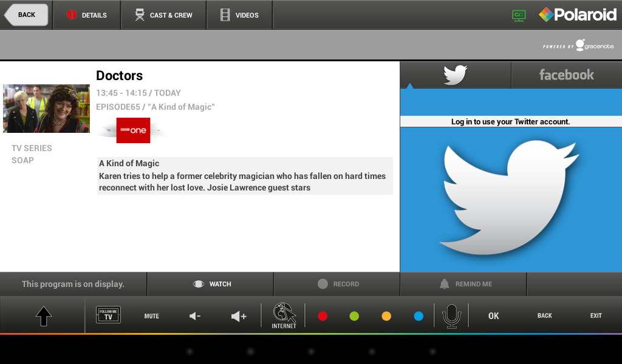Activate the microphone voice input icon
This screenshot has width=622, height=364.
click(x=451, y=315)
